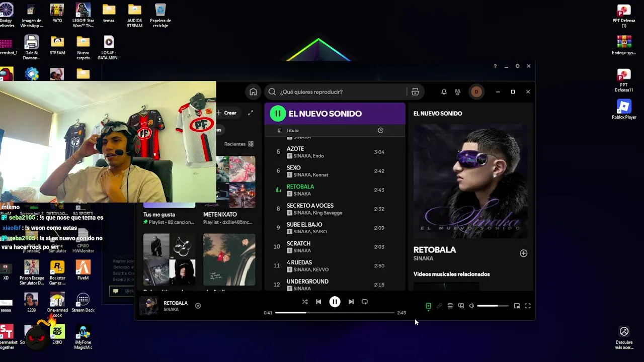Image resolution: width=644 pixels, height=362 pixels.
Task: Open the play queue
Action: click(450, 306)
